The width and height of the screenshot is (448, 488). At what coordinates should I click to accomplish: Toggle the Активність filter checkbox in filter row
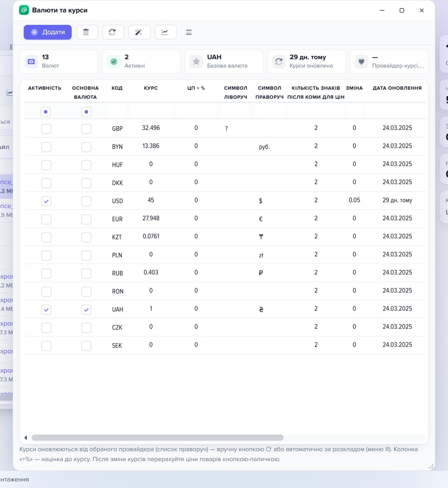pyautogui.click(x=46, y=112)
